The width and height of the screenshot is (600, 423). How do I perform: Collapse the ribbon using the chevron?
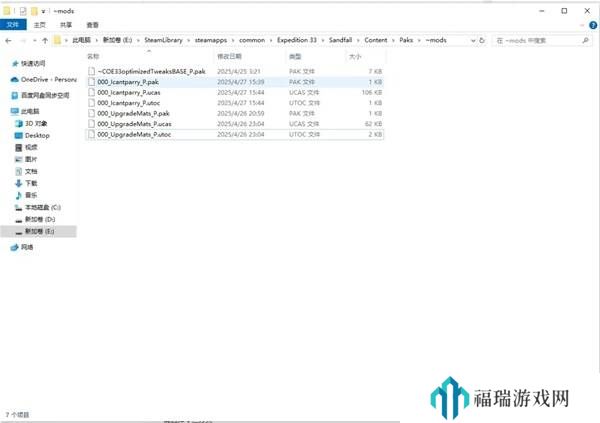582,25
